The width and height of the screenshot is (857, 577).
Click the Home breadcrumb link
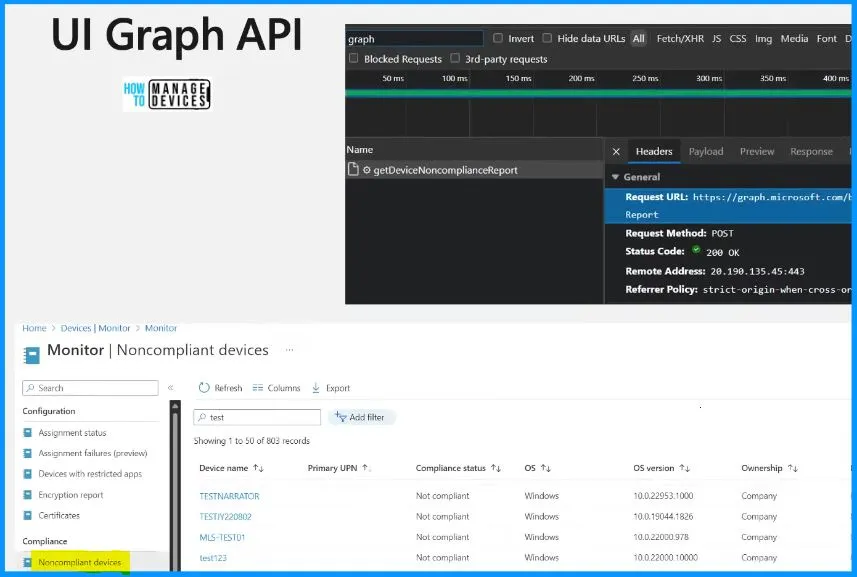coord(34,328)
